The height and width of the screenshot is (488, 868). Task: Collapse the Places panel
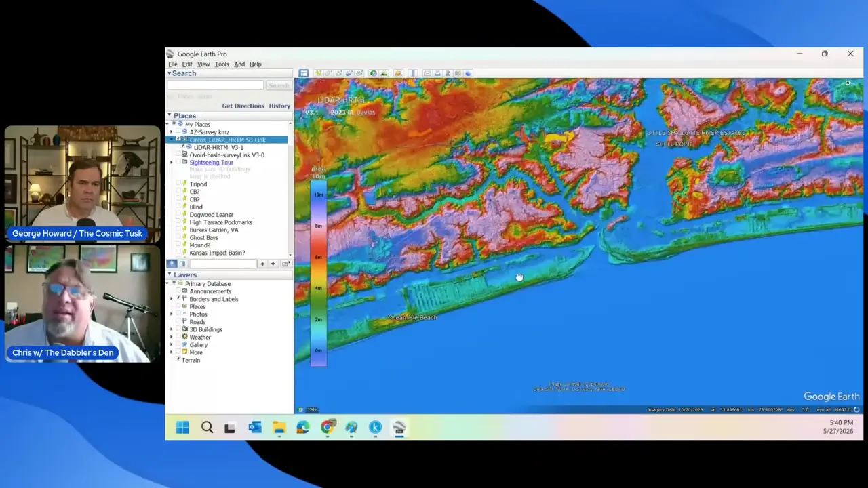tap(170, 115)
